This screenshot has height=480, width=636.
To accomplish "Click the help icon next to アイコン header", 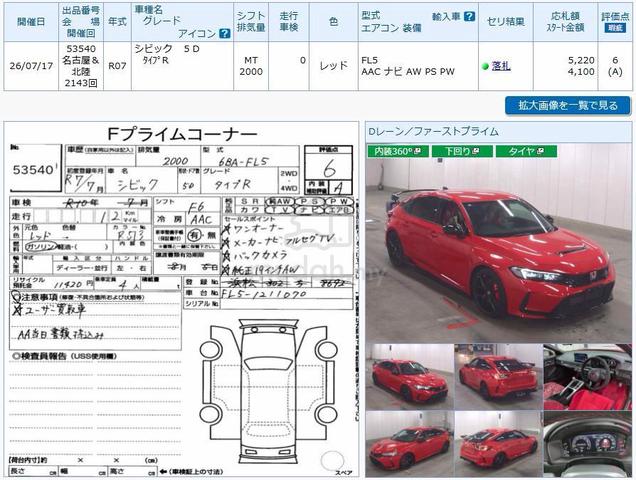I will coord(224,34).
